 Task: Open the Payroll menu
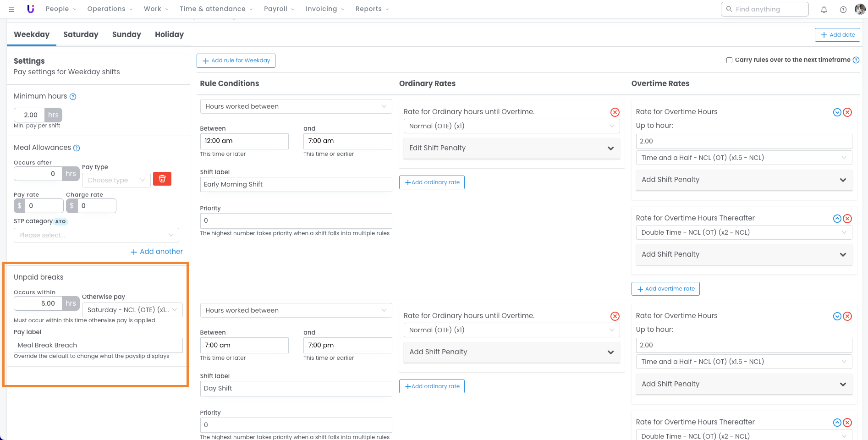pos(279,9)
